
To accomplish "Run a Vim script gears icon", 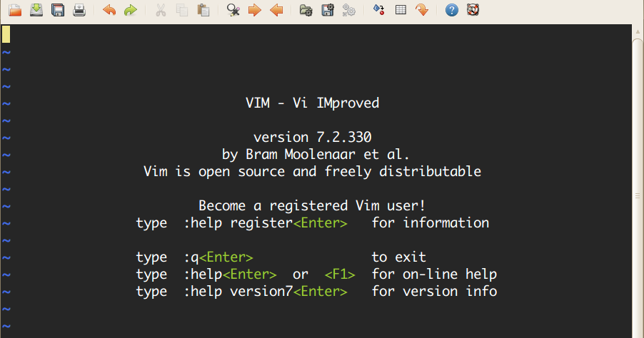I will coord(348,10).
